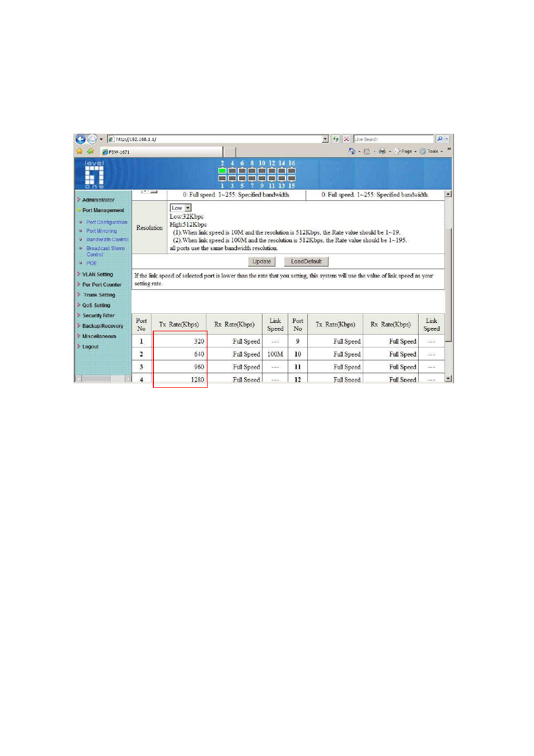This screenshot has width=534, height=756.
Task: Click the port 1 status indicator
Action: [222, 179]
